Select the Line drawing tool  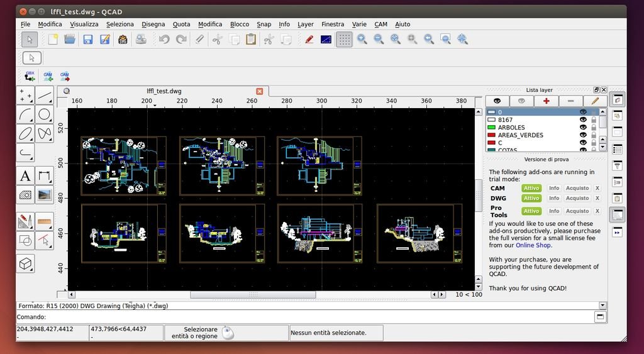pos(44,96)
